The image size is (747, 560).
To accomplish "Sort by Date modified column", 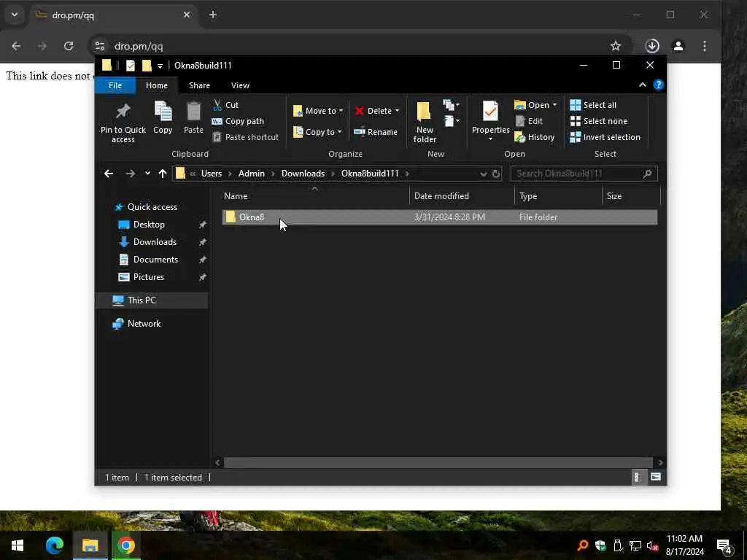I will coord(462,196).
